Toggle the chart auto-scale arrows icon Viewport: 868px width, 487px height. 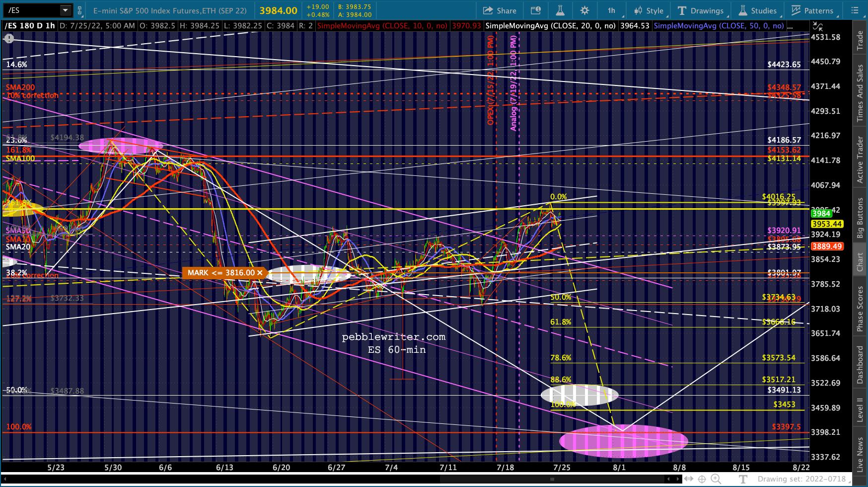pyautogui.click(x=817, y=26)
